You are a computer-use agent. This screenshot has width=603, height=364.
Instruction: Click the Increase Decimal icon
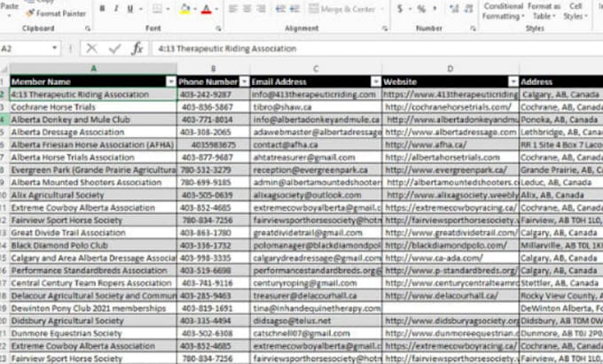point(454,9)
